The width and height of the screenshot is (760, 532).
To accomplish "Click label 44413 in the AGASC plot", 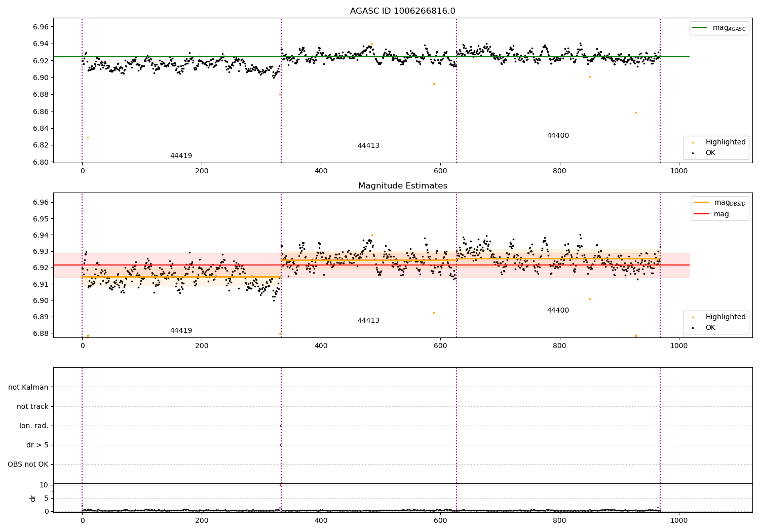I will [x=368, y=146].
